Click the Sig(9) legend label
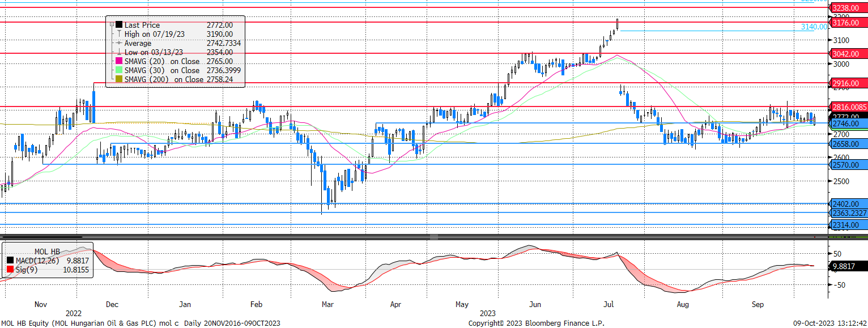Viewport: 868px width, 328px height. (27, 269)
